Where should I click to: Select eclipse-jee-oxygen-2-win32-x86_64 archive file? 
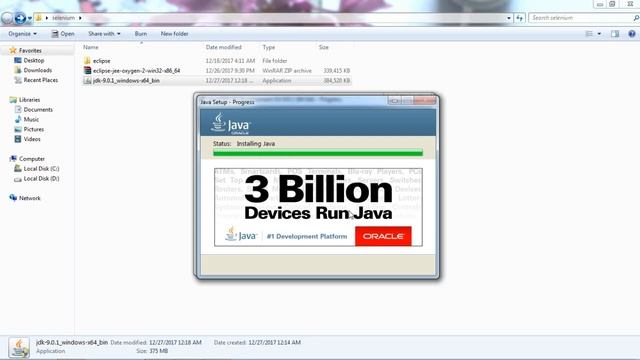[217, 71]
